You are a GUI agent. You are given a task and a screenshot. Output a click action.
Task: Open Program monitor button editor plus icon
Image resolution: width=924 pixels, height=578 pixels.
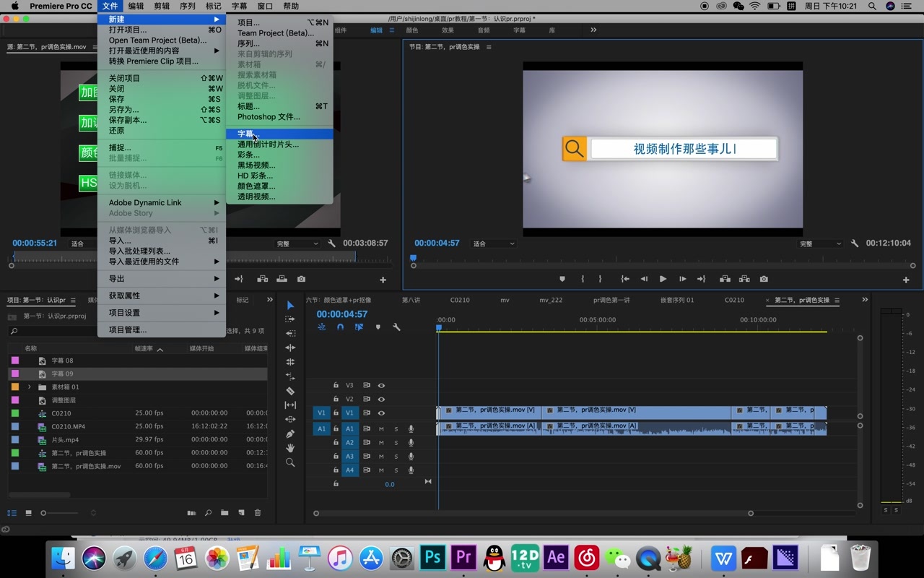click(906, 280)
